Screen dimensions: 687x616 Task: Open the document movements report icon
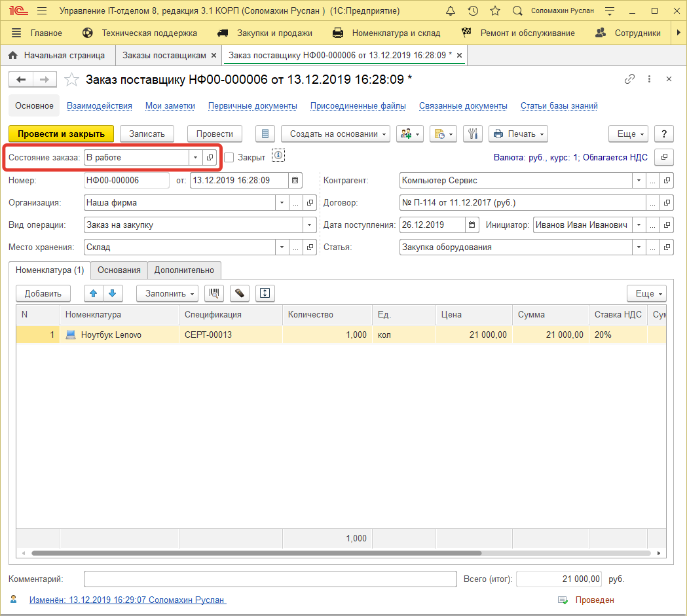click(265, 134)
